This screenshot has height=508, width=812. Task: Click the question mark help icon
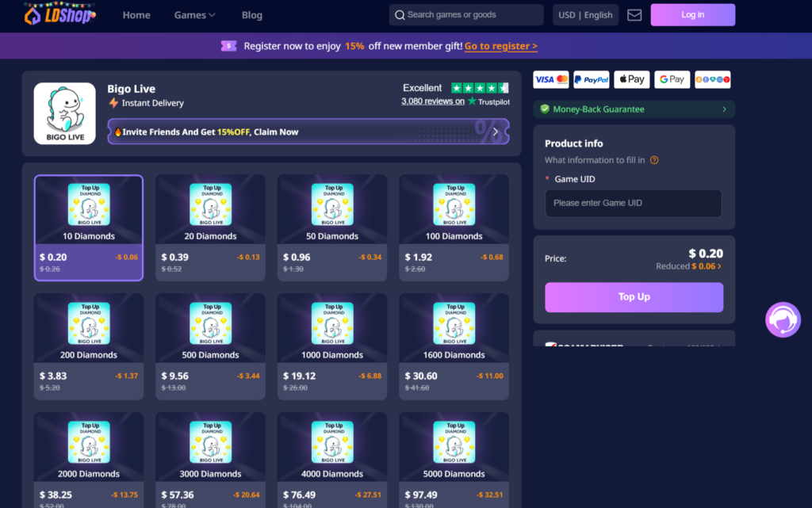[654, 160]
